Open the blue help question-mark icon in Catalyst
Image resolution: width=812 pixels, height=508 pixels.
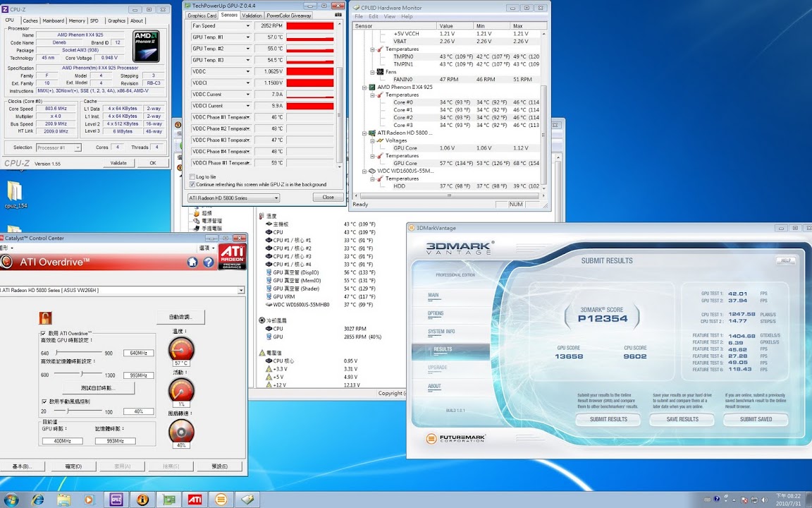[209, 262]
